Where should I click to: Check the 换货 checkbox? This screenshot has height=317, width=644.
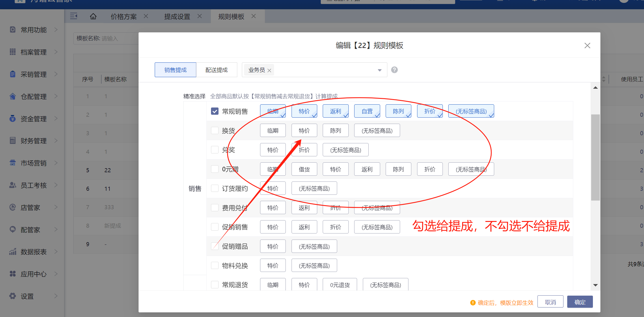click(x=215, y=131)
